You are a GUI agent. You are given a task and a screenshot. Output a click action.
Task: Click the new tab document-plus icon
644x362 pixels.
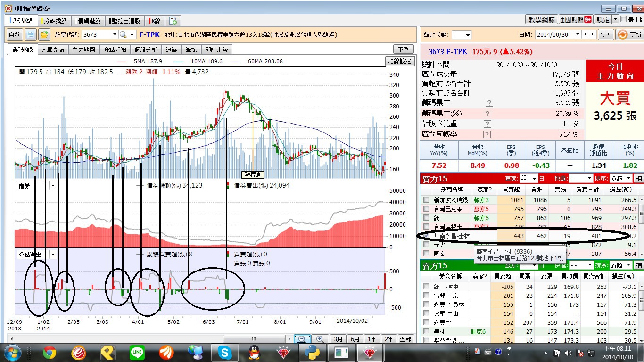173,21
